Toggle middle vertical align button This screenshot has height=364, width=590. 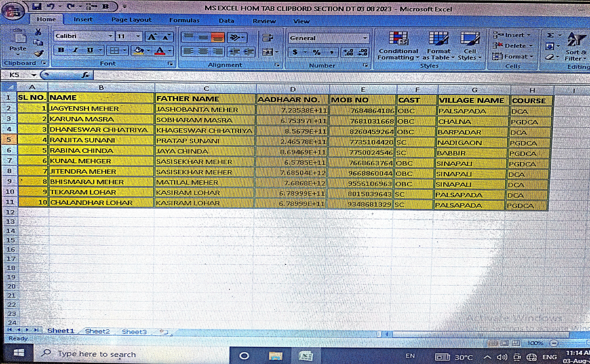pos(203,37)
